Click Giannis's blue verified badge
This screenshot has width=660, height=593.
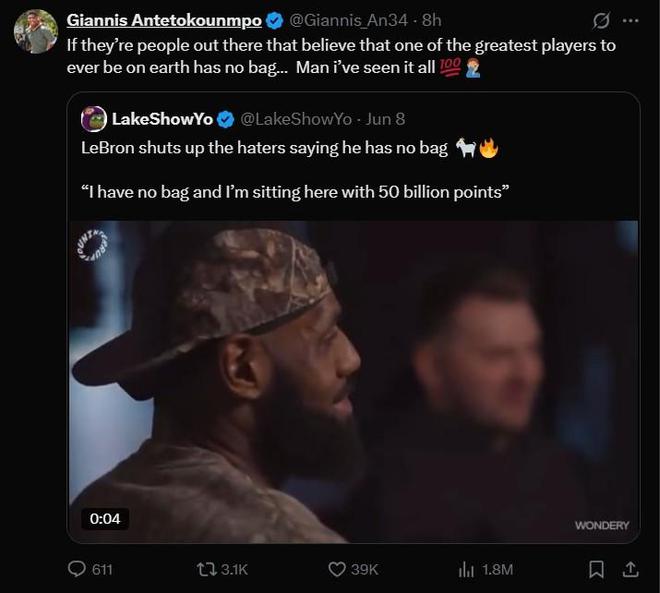click(274, 21)
